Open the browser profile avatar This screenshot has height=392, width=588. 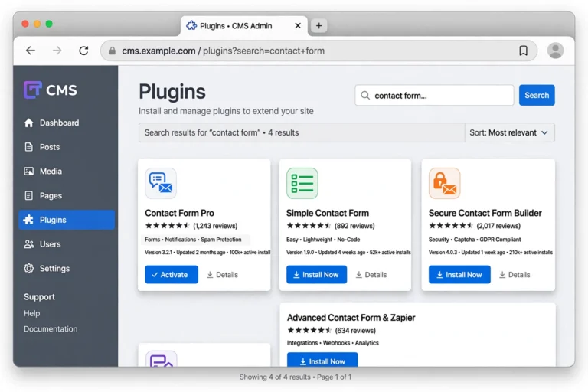coord(555,51)
